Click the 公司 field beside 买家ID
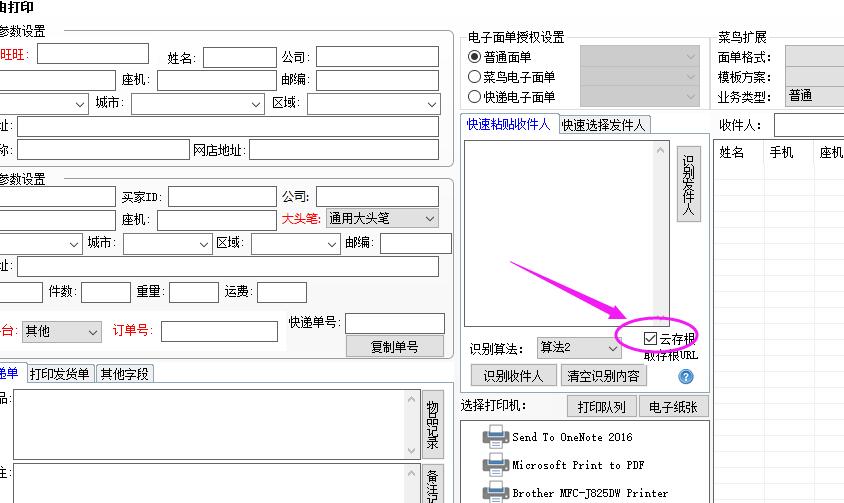The height and width of the screenshot is (503, 844). pyautogui.click(x=377, y=197)
